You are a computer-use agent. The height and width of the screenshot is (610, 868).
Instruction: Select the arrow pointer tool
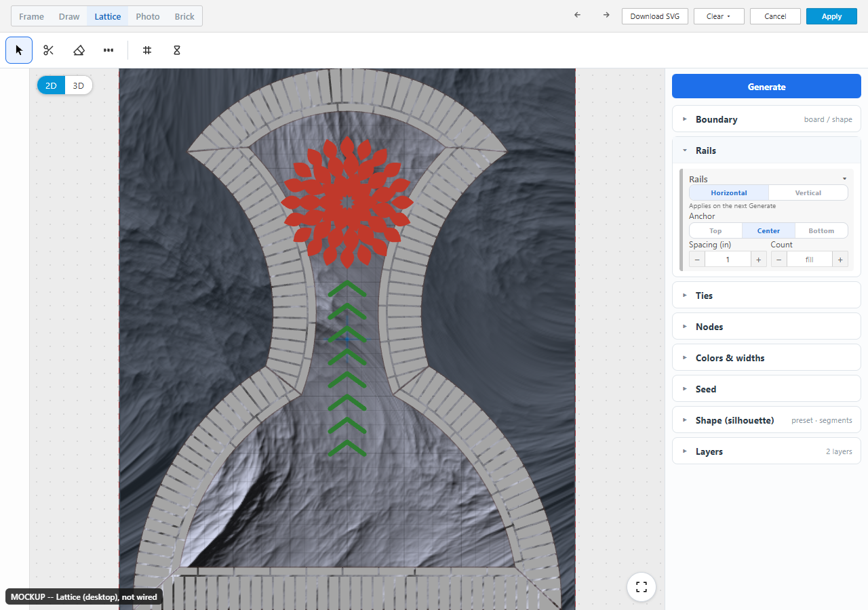click(19, 50)
